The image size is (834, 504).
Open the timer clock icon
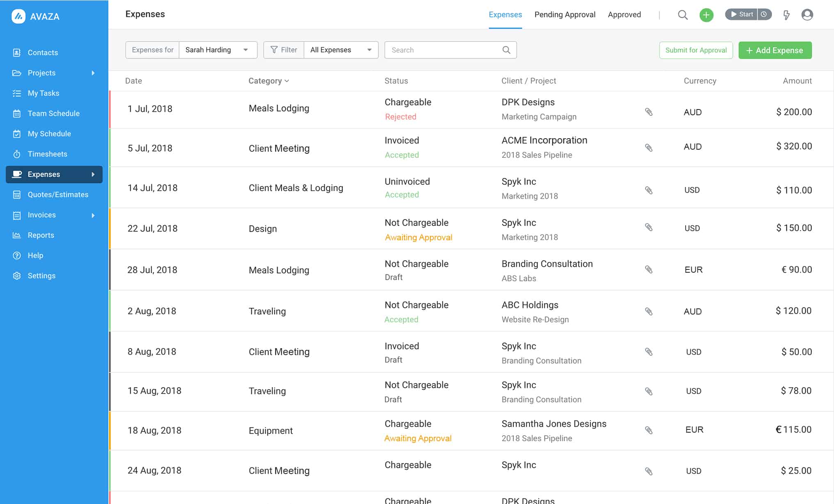[764, 14]
